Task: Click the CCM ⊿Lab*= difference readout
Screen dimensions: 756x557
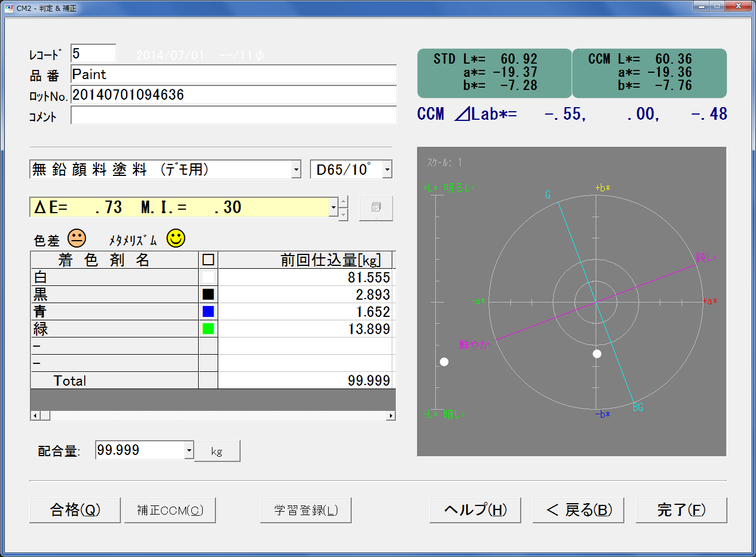Action: coord(572,114)
